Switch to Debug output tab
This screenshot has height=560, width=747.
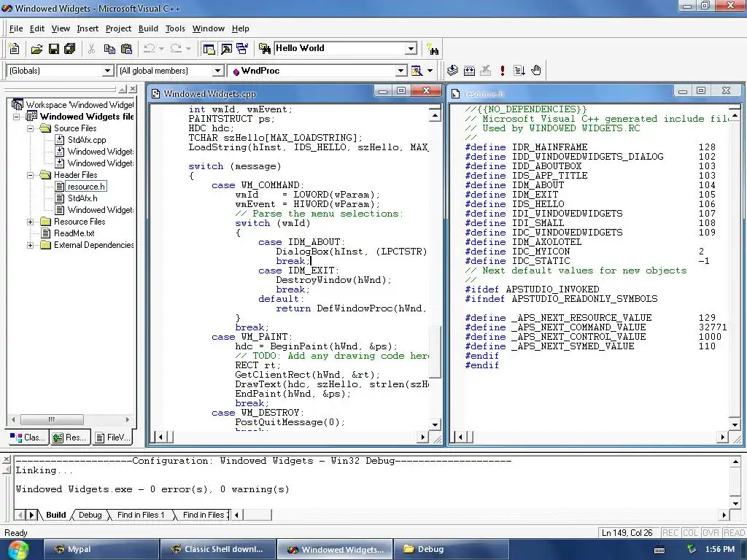coord(90,515)
